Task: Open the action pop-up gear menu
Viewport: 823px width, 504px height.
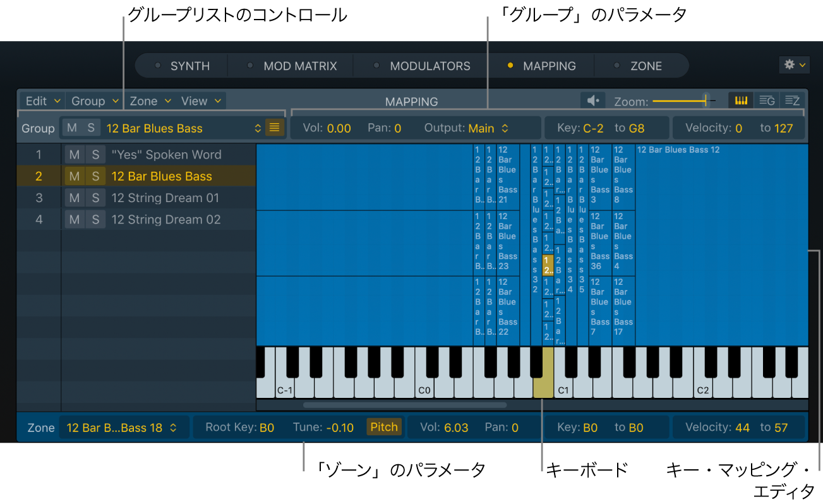Action: pyautogui.click(x=793, y=64)
